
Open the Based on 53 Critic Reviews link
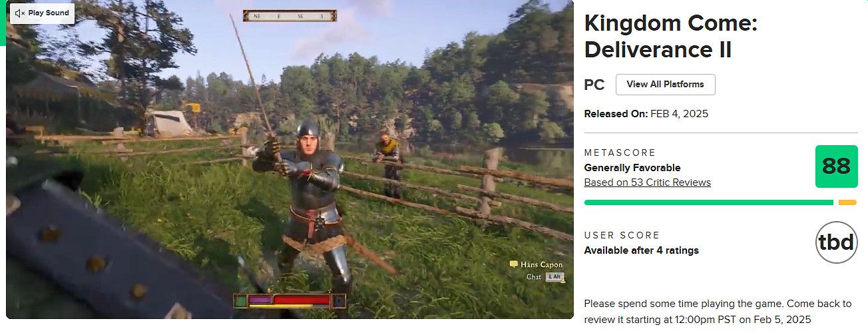click(647, 182)
